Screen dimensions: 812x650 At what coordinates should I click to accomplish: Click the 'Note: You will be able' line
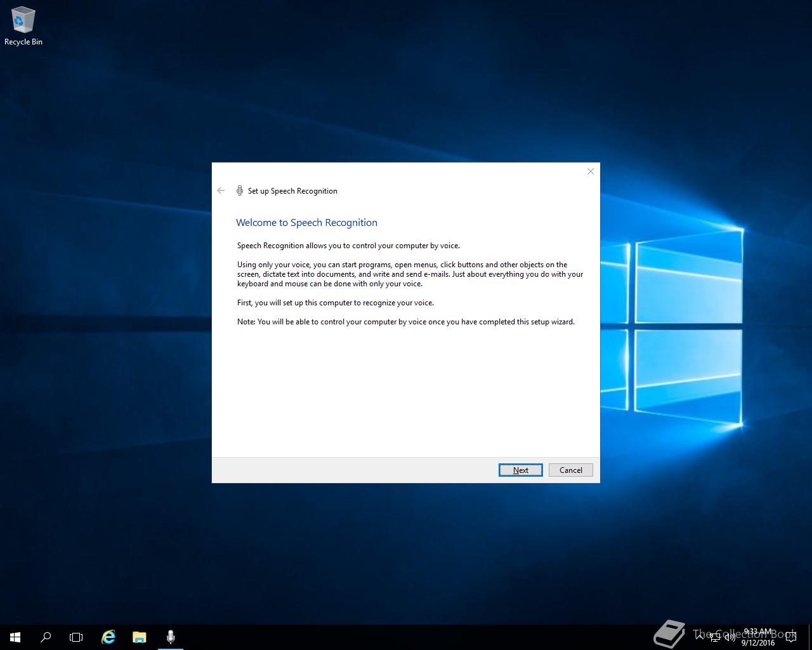406,322
